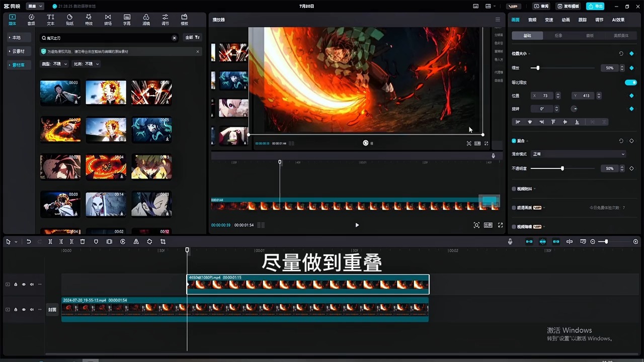Open the 音频 audio library tab icon
Viewport: 644px width, 362px height.
tap(31, 20)
